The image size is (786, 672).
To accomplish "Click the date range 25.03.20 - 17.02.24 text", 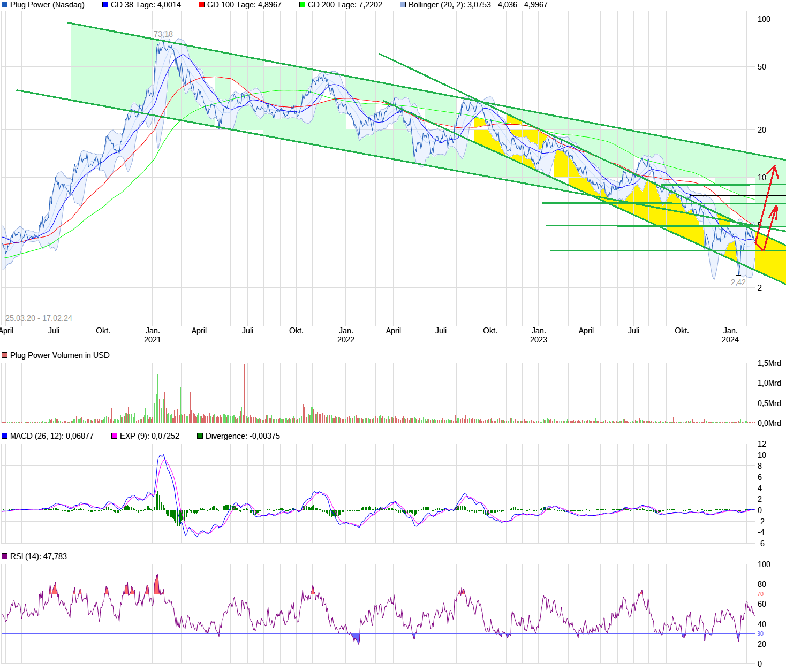I will click(x=39, y=318).
